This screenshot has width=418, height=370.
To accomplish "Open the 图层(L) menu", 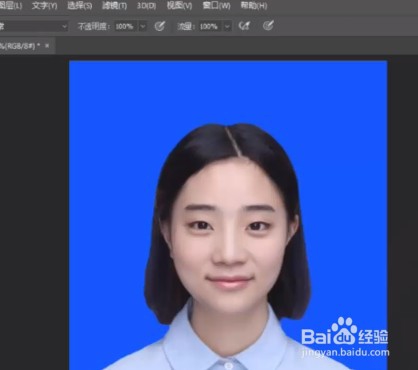I will 10,6.
